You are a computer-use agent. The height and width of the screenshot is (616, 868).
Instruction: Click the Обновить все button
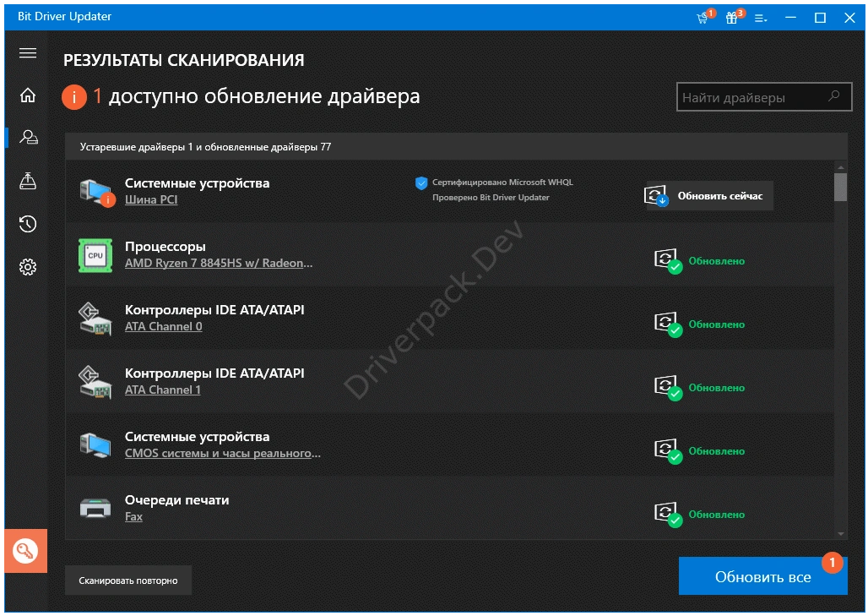[762, 576]
